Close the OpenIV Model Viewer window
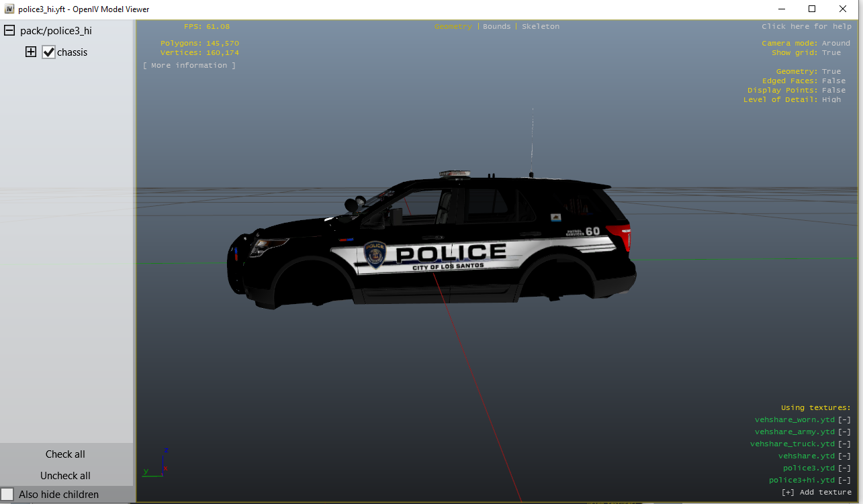Image resolution: width=863 pixels, height=504 pixels. (x=843, y=9)
